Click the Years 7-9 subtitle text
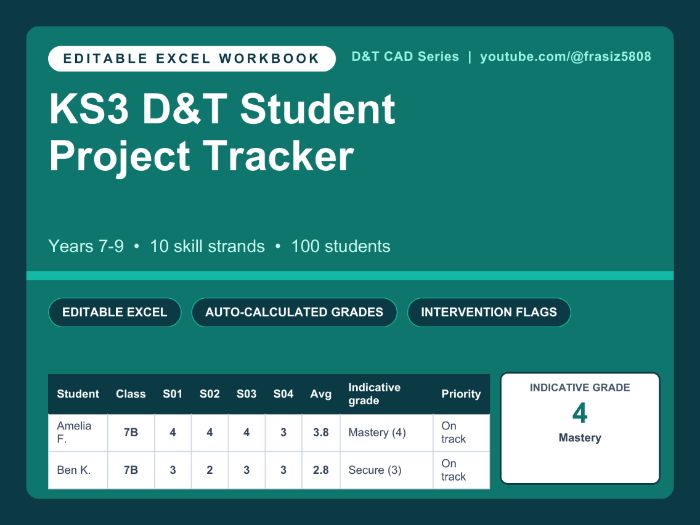Screen dimensions: 700x525 86,246
